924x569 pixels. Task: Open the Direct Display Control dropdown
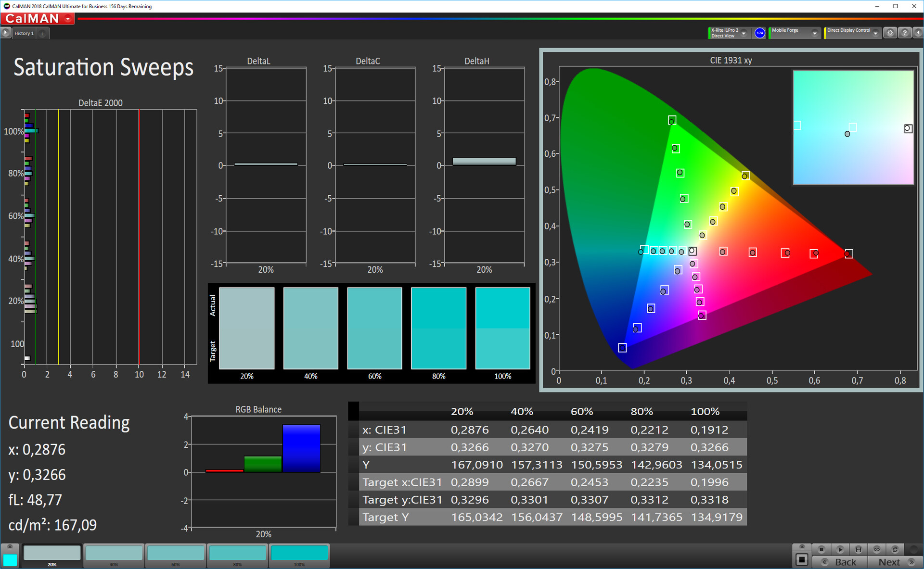tap(875, 33)
